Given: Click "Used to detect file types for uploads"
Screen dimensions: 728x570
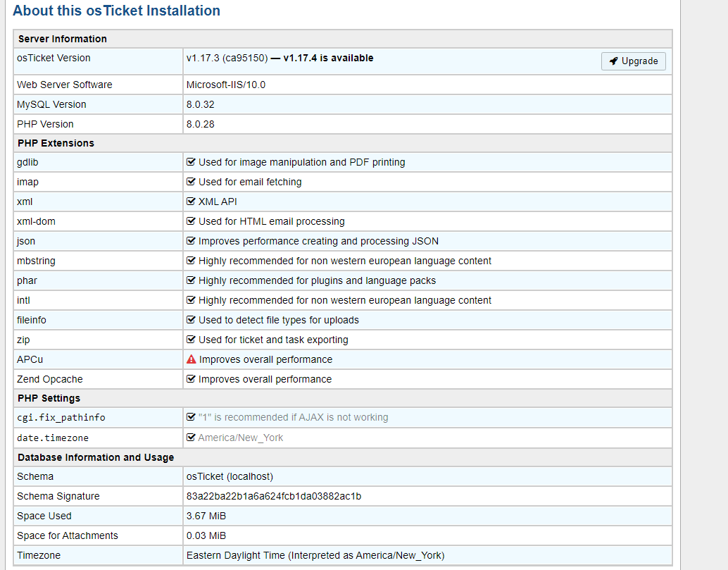Looking at the screenshot, I should [x=279, y=320].
